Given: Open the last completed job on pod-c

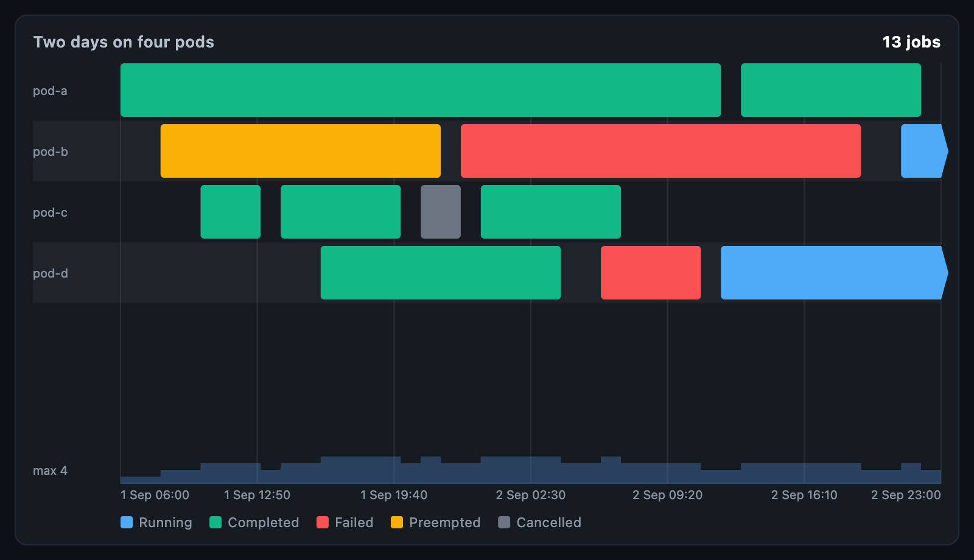Looking at the screenshot, I should [x=551, y=212].
